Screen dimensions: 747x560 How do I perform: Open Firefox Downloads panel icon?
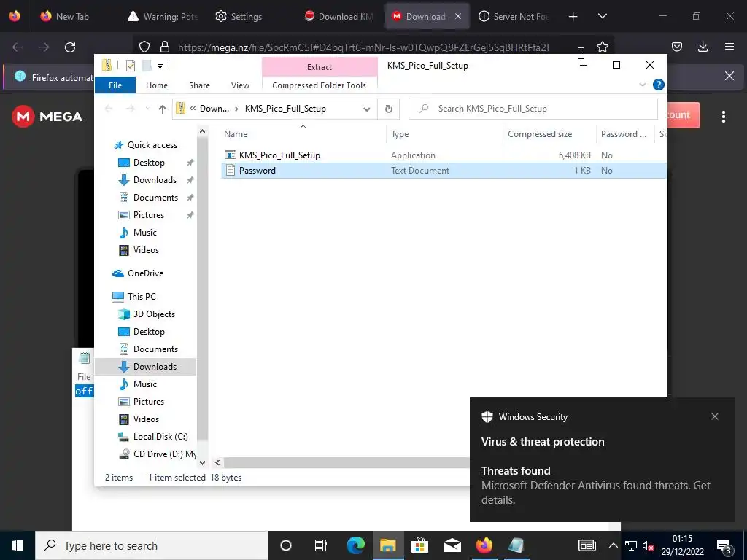[703, 47]
